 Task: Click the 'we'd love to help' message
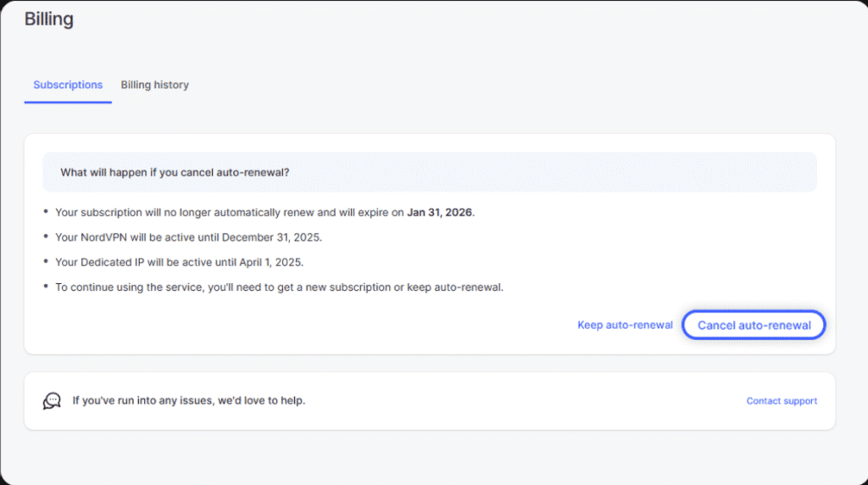188,400
